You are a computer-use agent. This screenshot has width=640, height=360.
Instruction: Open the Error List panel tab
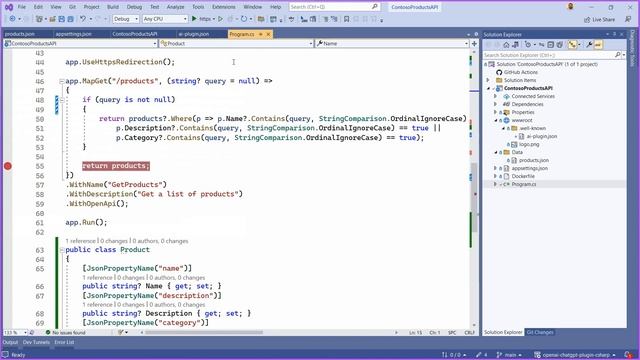[x=64, y=342]
